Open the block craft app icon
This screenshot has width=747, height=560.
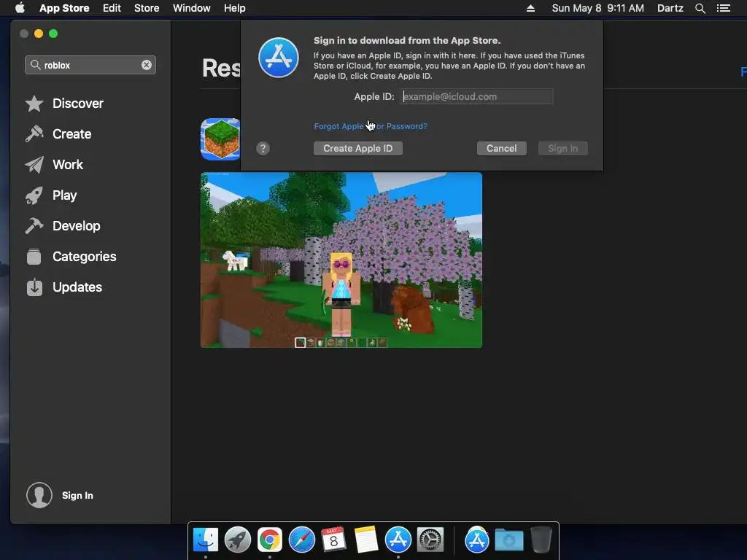pyautogui.click(x=220, y=139)
